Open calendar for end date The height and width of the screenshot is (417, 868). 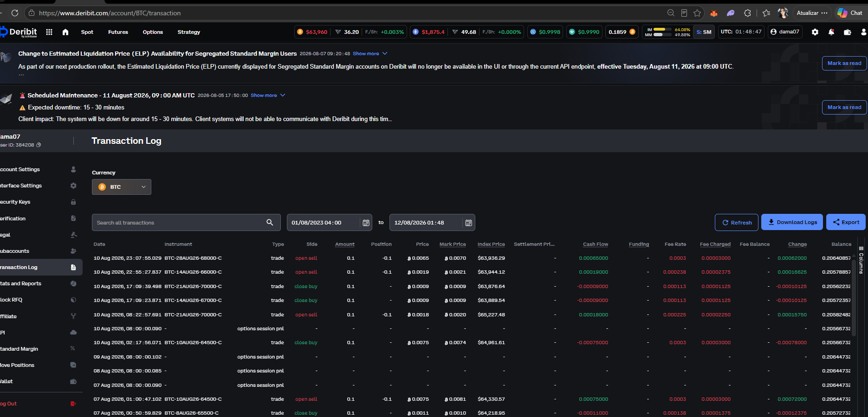(x=468, y=223)
